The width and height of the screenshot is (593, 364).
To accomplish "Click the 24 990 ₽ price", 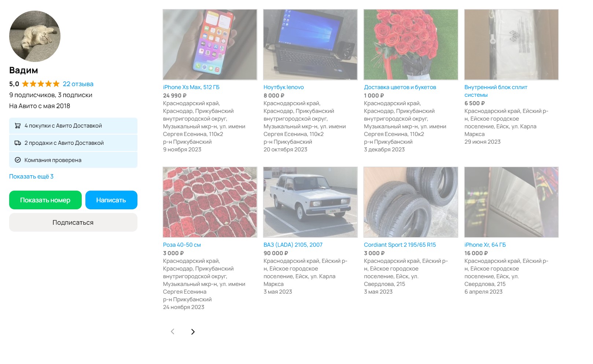I will click(175, 96).
